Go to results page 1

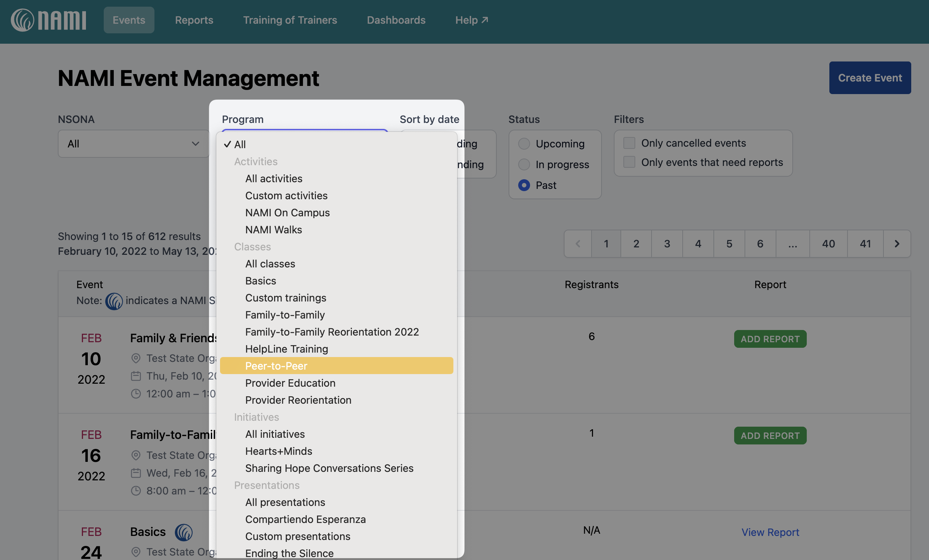click(606, 244)
